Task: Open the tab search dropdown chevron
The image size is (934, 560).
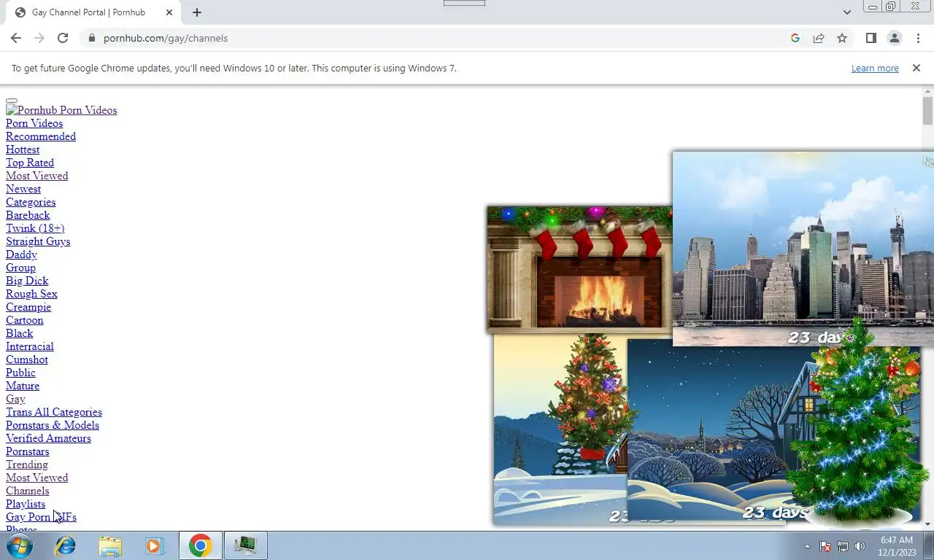Action: click(x=846, y=12)
